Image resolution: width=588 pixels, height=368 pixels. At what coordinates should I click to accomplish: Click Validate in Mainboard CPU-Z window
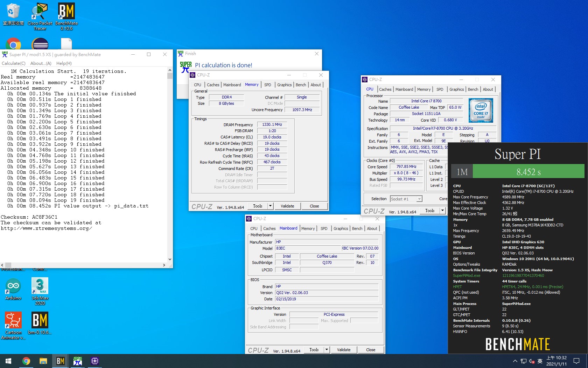click(x=344, y=350)
